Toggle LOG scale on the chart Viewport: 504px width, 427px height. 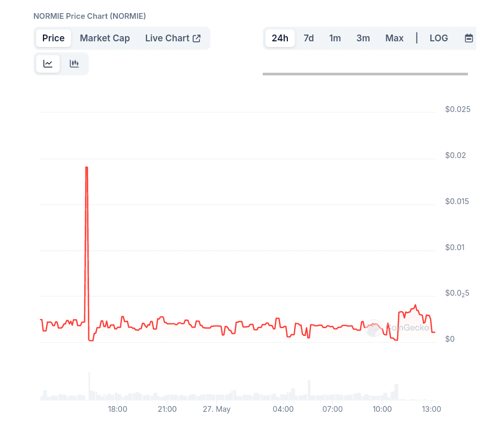click(439, 38)
